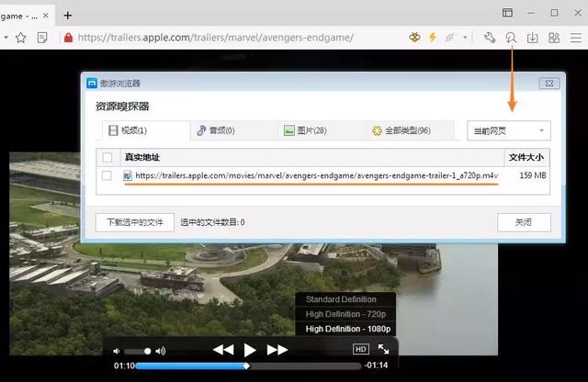Play the trailer video
The image size is (588, 382).
click(250, 350)
